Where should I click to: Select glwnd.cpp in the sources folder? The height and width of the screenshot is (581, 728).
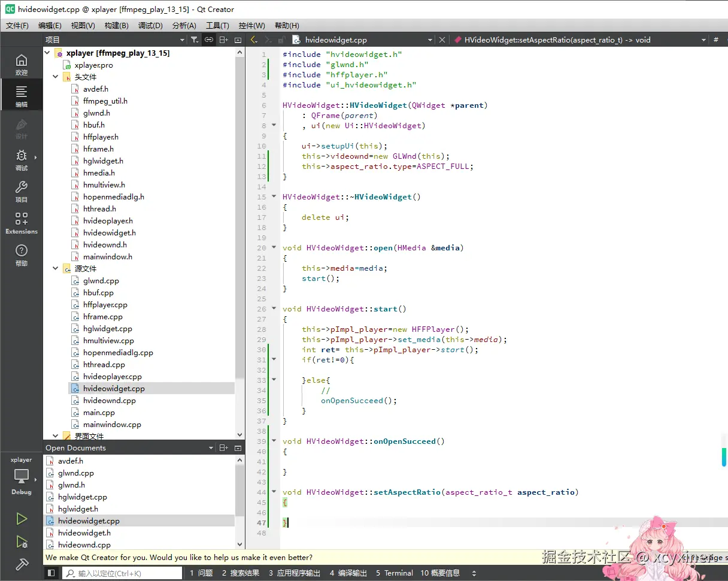(x=101, y=281)
